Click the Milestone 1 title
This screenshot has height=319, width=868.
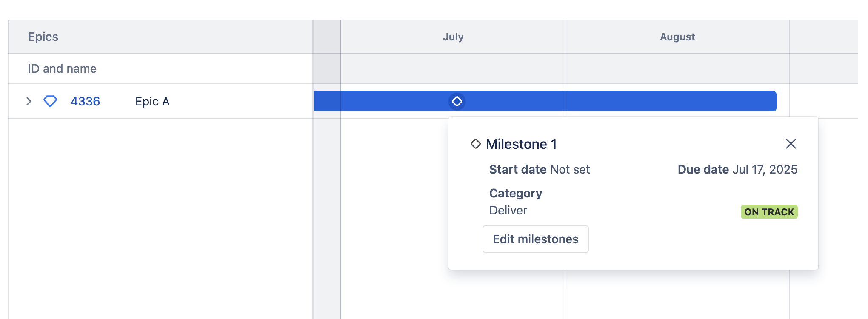pos(521,144)
